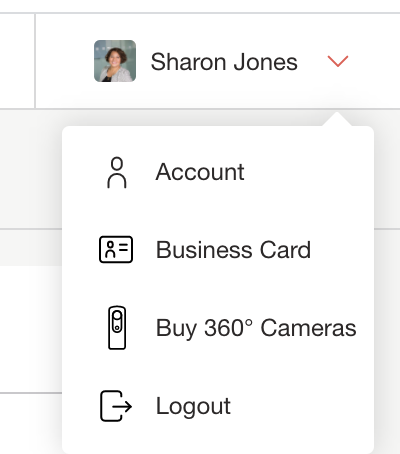This screenshot has height=454, width=400.
Task: Select the Business Card menu entry
Action: 218,250
